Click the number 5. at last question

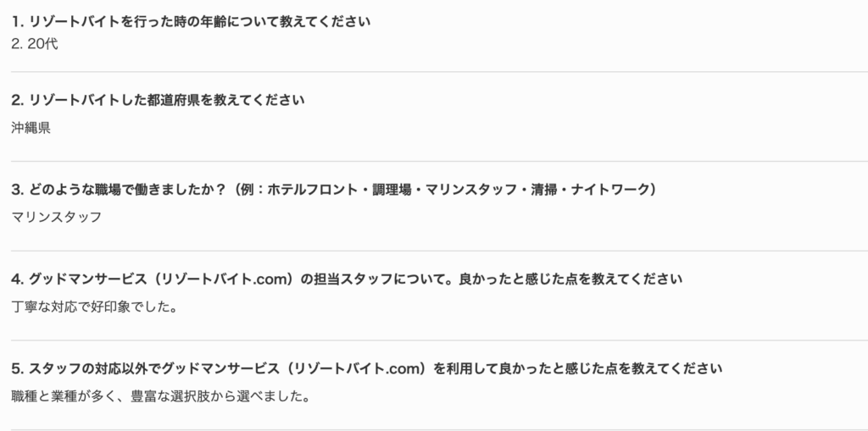pos(18,368)
